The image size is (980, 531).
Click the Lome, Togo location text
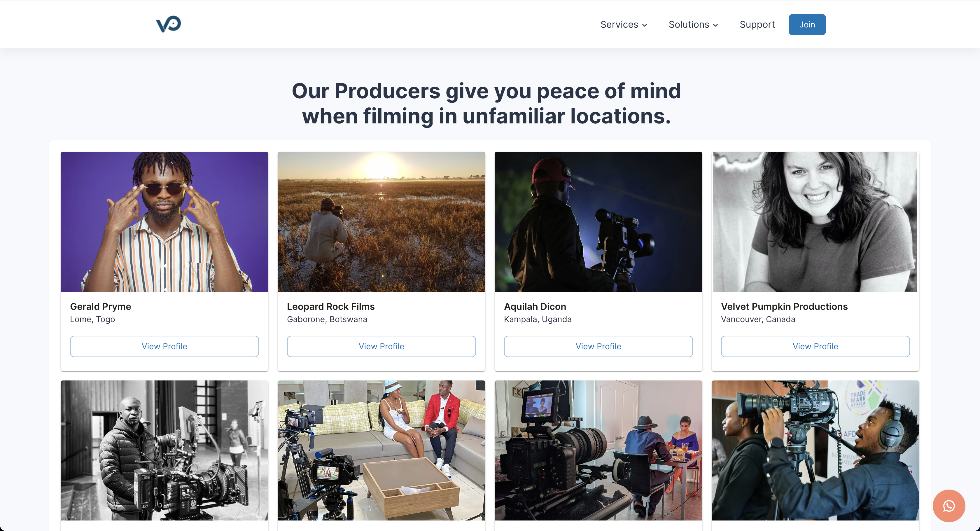click(92, 319)
